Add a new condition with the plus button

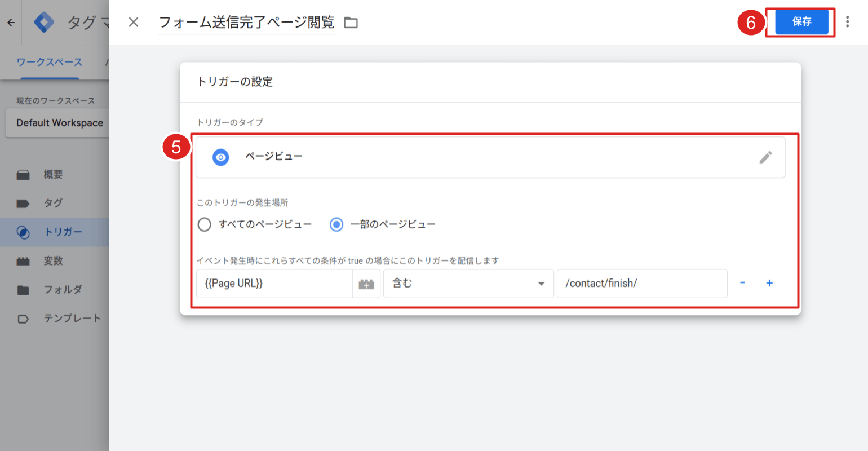tap(769, 283)
